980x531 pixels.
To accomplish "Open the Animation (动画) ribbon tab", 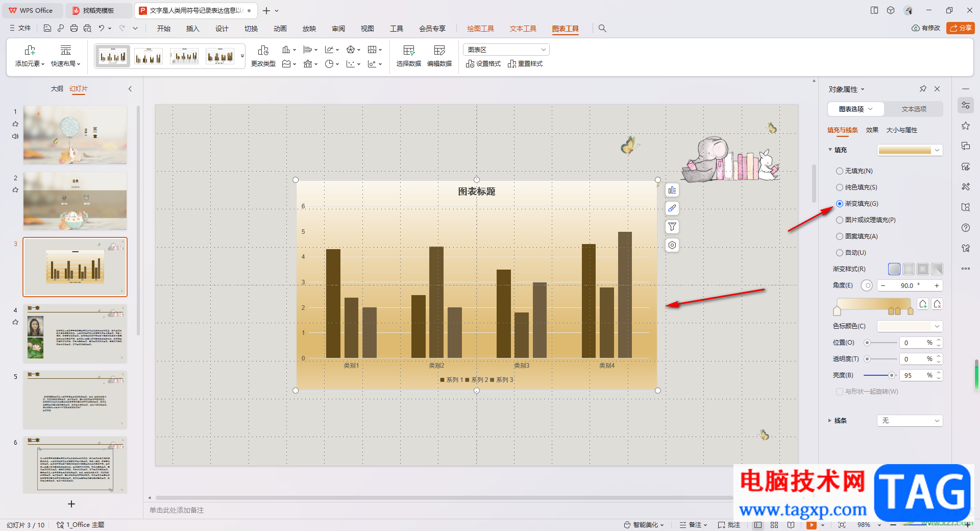I will [280, 29].
